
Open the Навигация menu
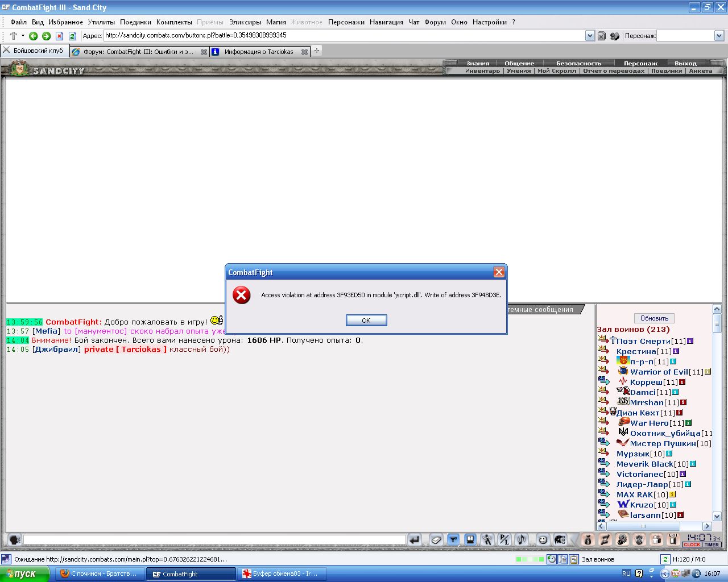pyautogui.click(x=386, y=22)
